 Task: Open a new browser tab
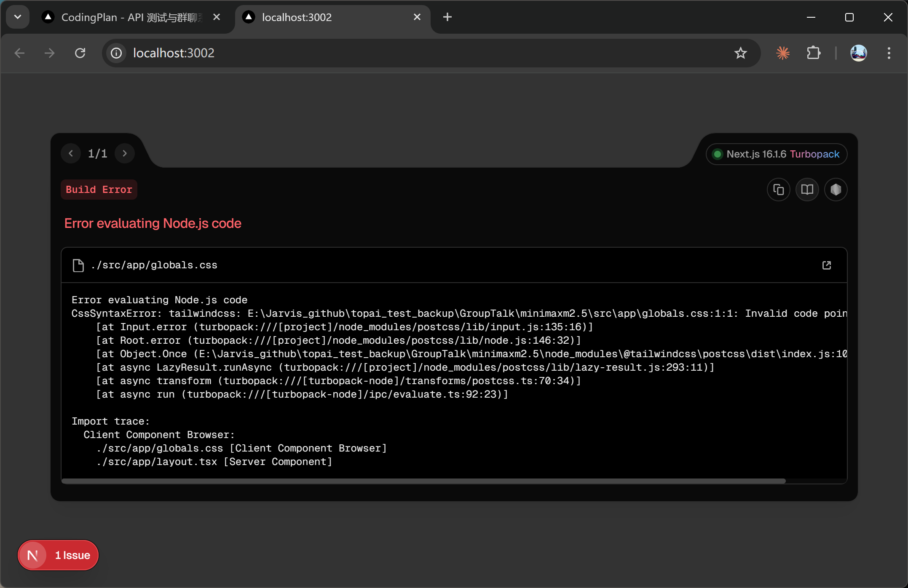click(447, 17)
